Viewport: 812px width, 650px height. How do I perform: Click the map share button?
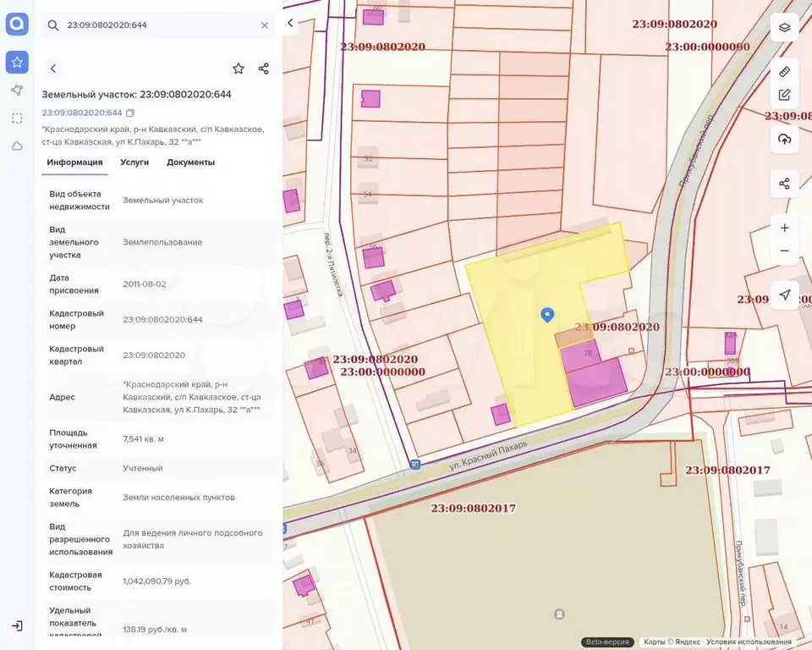(x=785, y=184)
